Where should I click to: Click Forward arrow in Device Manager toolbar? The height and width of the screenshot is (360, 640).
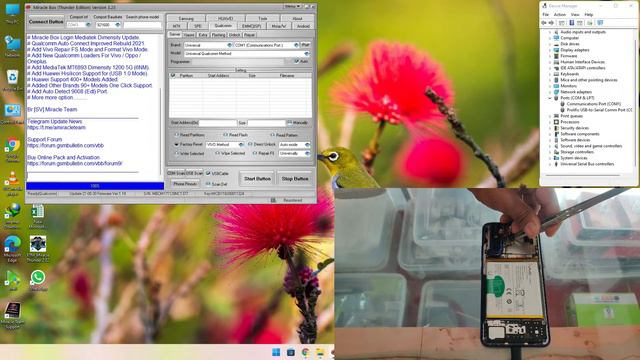[551, 23]
